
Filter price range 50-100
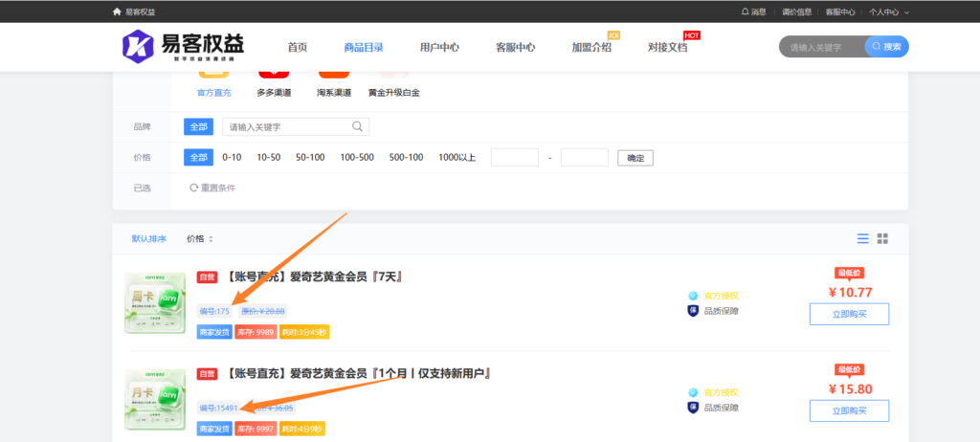[x=310, y=158]
